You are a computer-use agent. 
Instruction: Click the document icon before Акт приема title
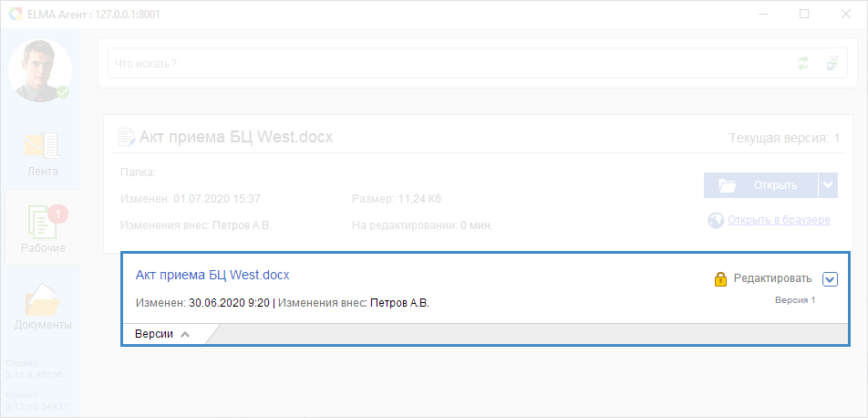(x=126, y=136)
